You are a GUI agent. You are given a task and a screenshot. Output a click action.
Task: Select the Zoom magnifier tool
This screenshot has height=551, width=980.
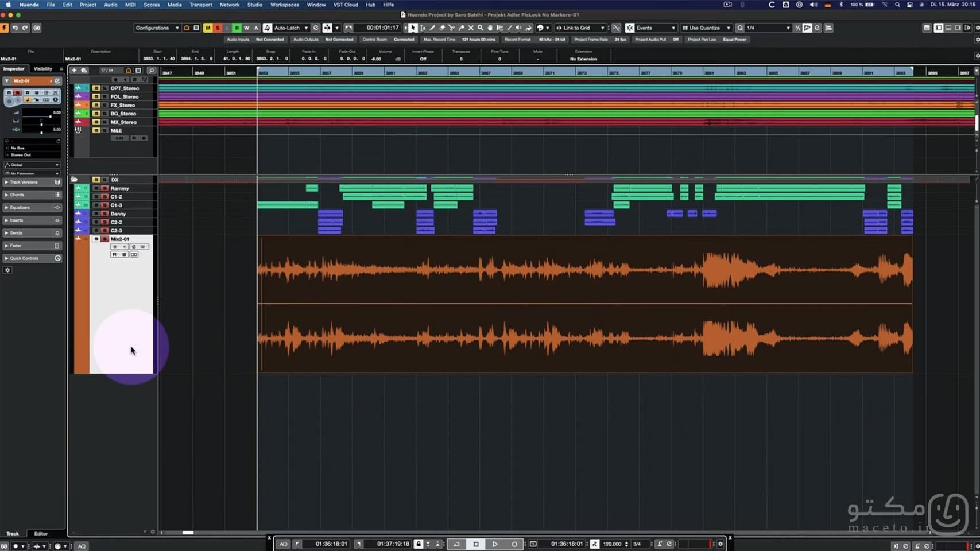pos(481,28)
